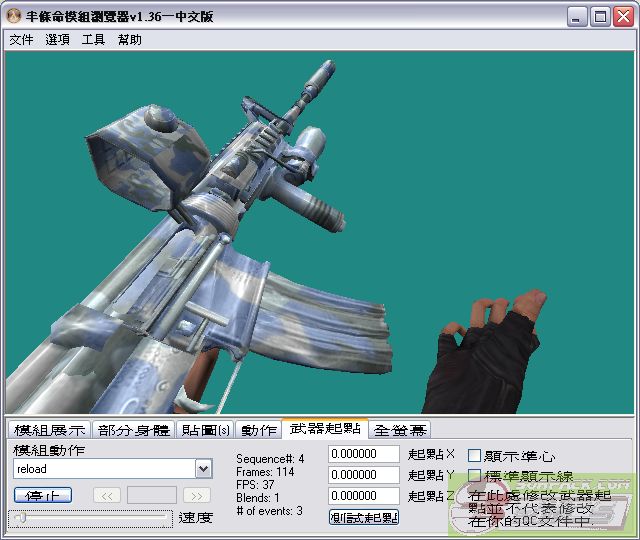Open the 選項 menu
Viewport: 640px width, 540px height.
[x=58, y=40]
